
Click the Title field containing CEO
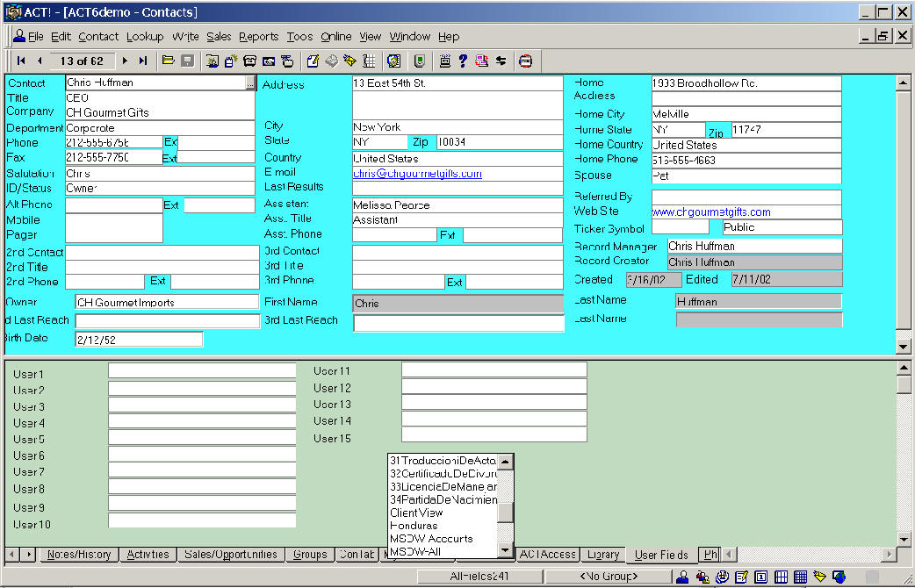[x=160, y=97]
